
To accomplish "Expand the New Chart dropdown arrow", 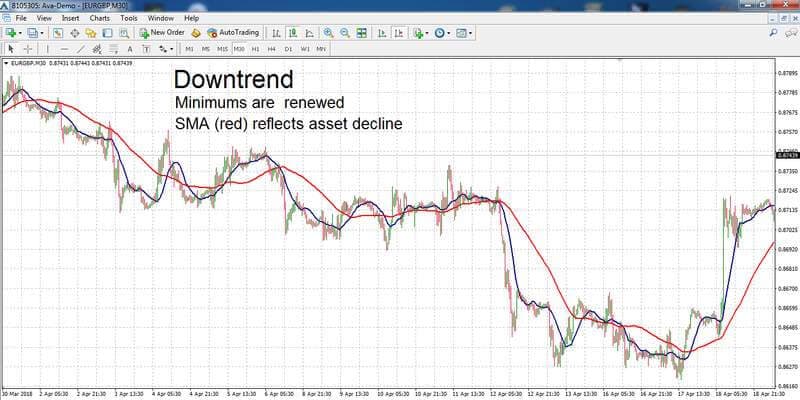I will tap(20, 33).
